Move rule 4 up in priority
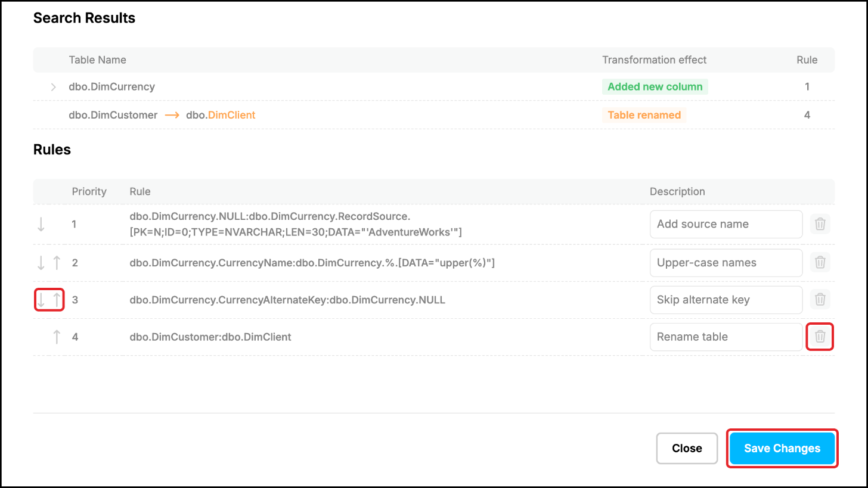The image size is (868, 488). click(x=57, y=337)
